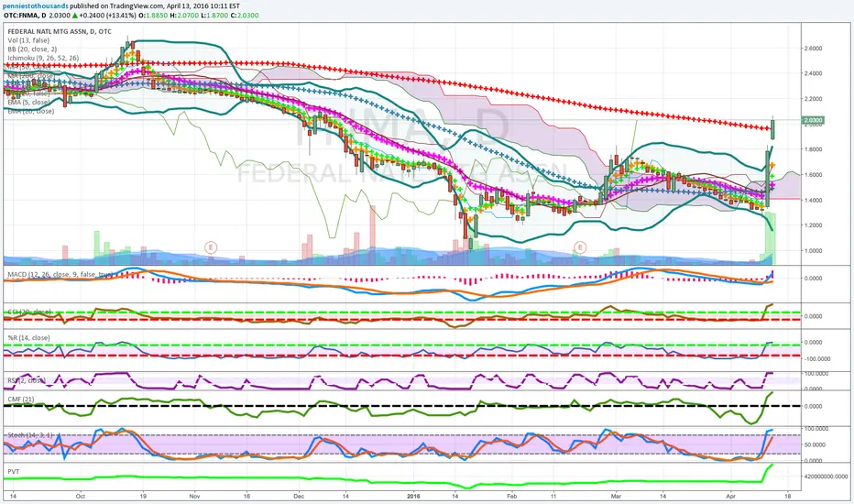This screenshot has height=504, width=854.
Task: Click the change value +0.2400 (+13.41%)
Action: (107, 16)
